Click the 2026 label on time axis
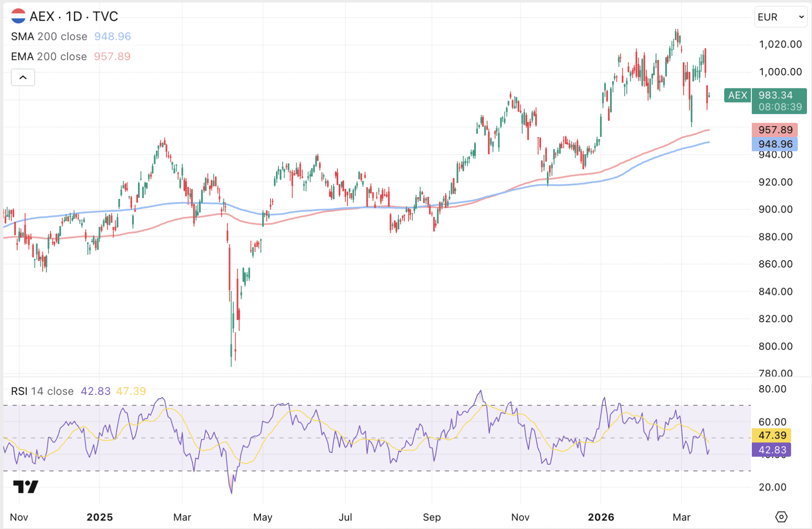Screen dimensions: 812x529 (601, 517)
